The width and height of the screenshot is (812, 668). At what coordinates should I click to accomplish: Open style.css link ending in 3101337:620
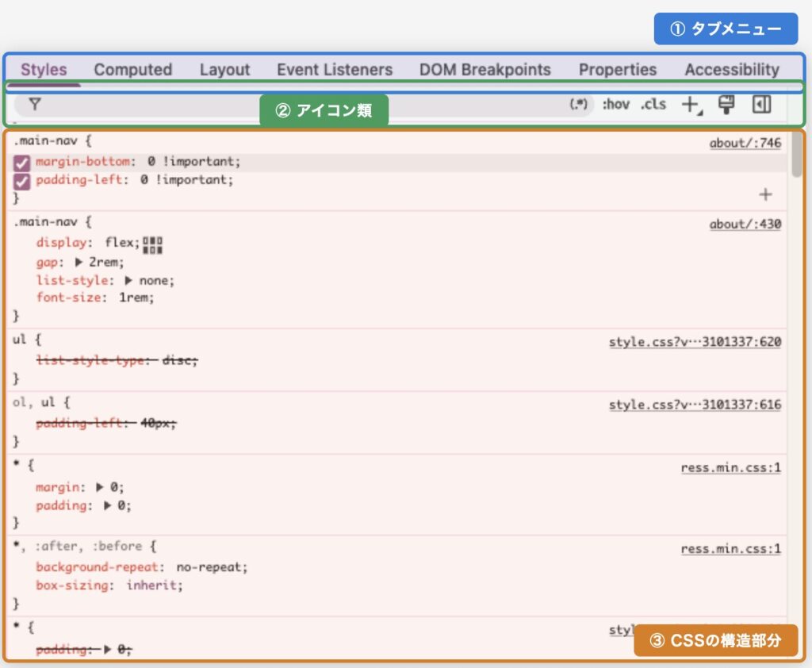tap(695, 342)
